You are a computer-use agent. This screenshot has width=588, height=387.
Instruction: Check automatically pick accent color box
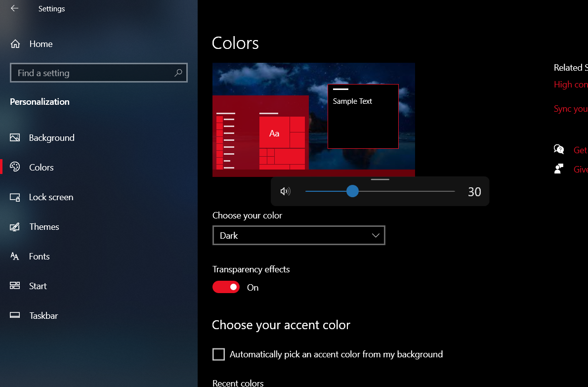[218, 354]
